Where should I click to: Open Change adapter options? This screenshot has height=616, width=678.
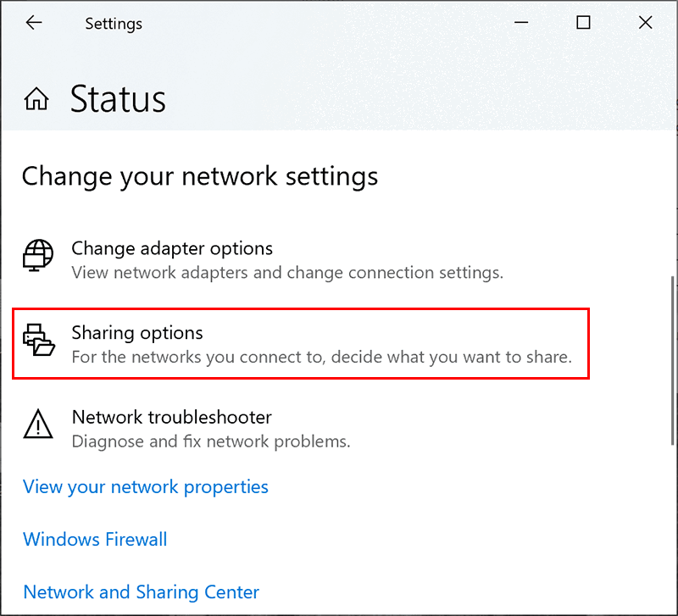tap(171, 248)
